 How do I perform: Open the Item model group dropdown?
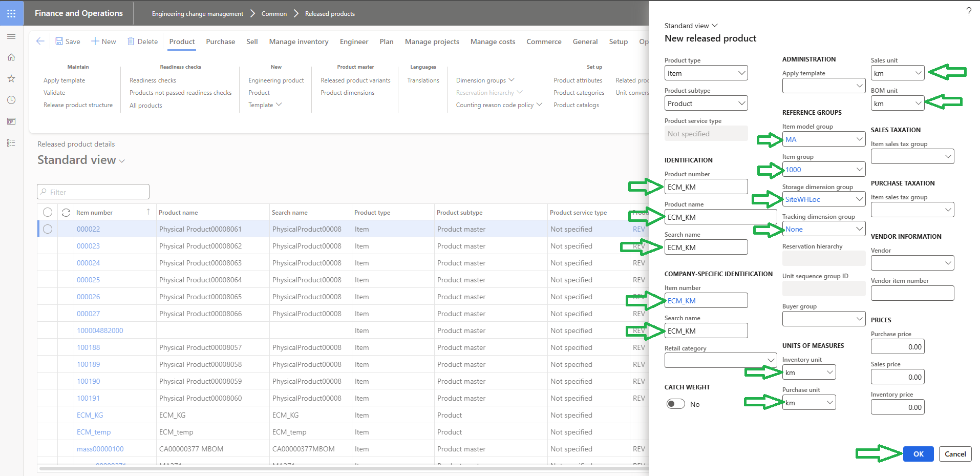point(859,139)
